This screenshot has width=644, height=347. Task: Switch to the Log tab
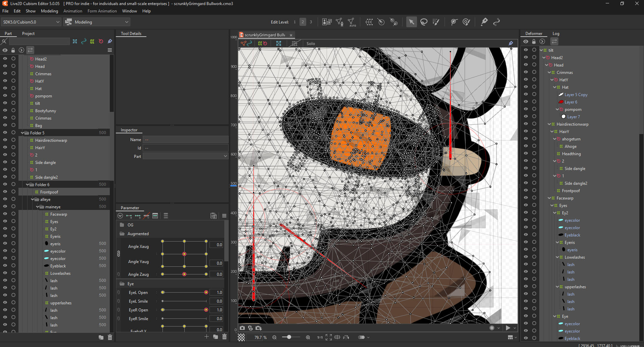tap(556, 34)
